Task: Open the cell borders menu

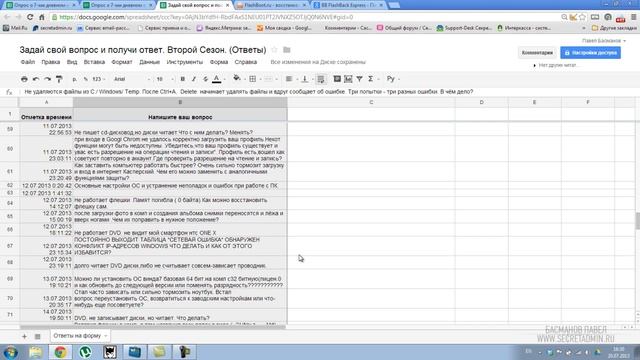Action: pyautogui.click(x=253, y=79)
